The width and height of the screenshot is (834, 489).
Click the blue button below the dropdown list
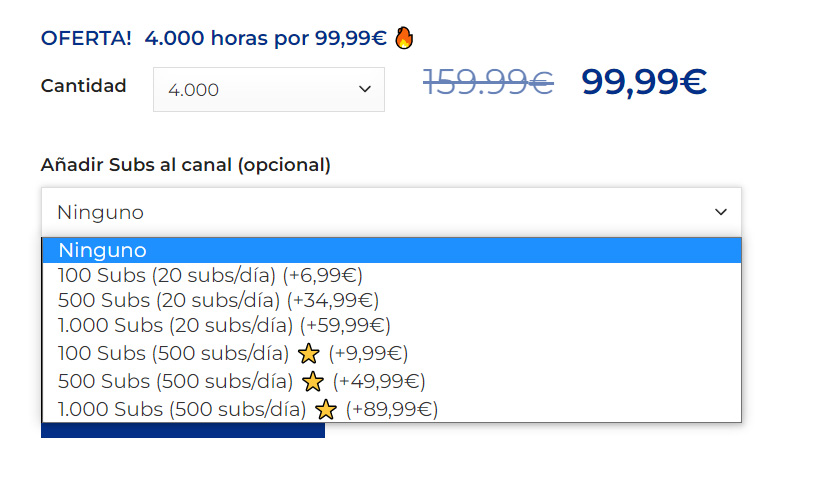[183, 430]
